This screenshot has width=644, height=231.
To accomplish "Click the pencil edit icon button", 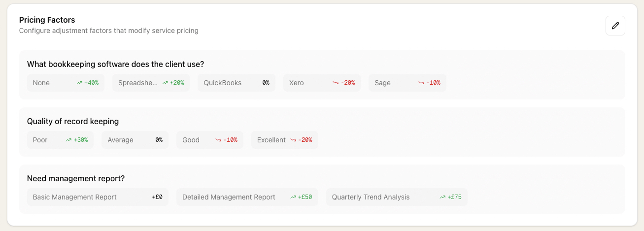I will [x=615, y=26].
